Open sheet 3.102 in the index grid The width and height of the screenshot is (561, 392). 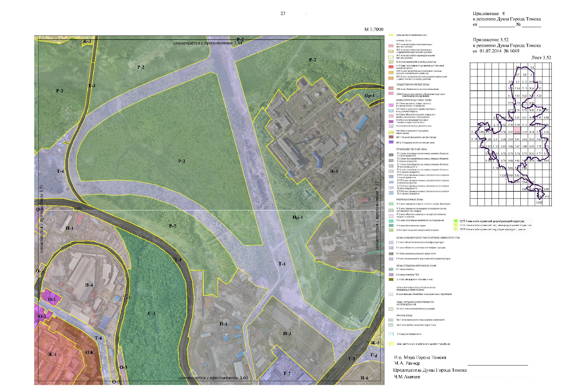tap(539, 202)
